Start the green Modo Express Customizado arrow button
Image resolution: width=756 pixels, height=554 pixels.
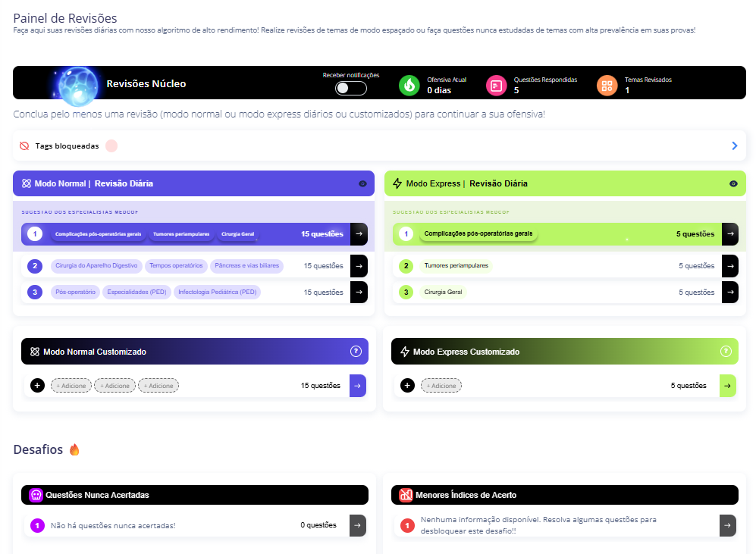point(728,386)
